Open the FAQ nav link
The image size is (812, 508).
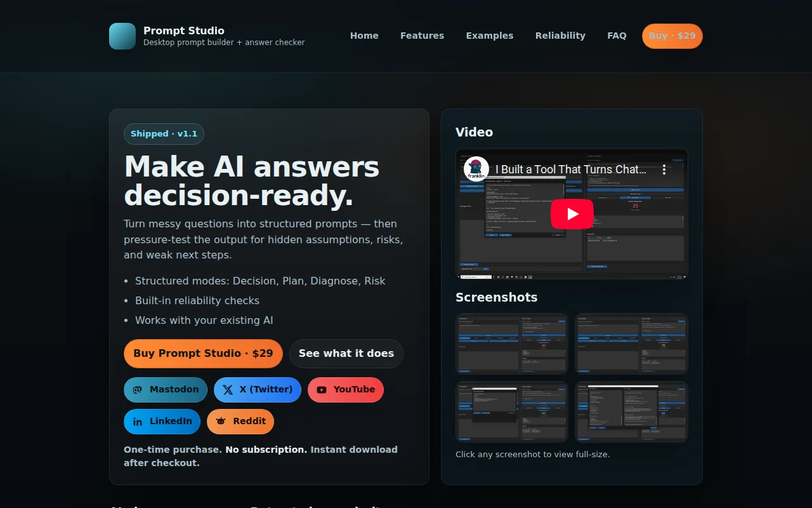[617, 36]
